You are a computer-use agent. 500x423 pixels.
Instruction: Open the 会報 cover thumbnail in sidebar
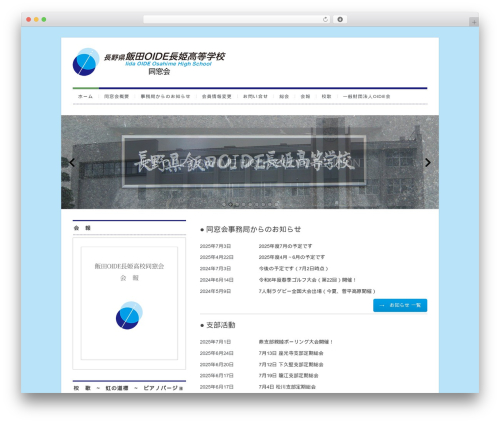coord(129,303)
